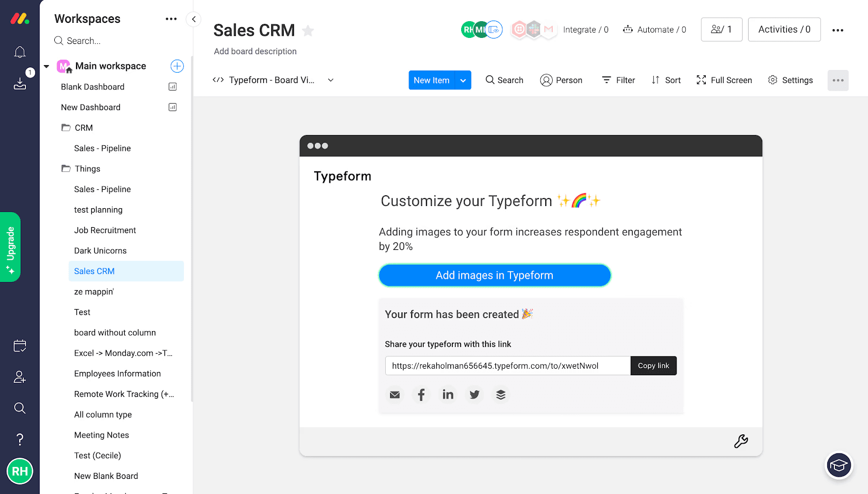Open Activities / 0

(x=784, y=29)
